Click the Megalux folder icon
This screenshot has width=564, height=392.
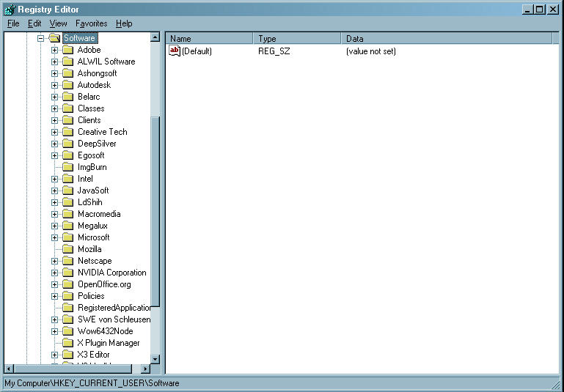pos(67,226)
